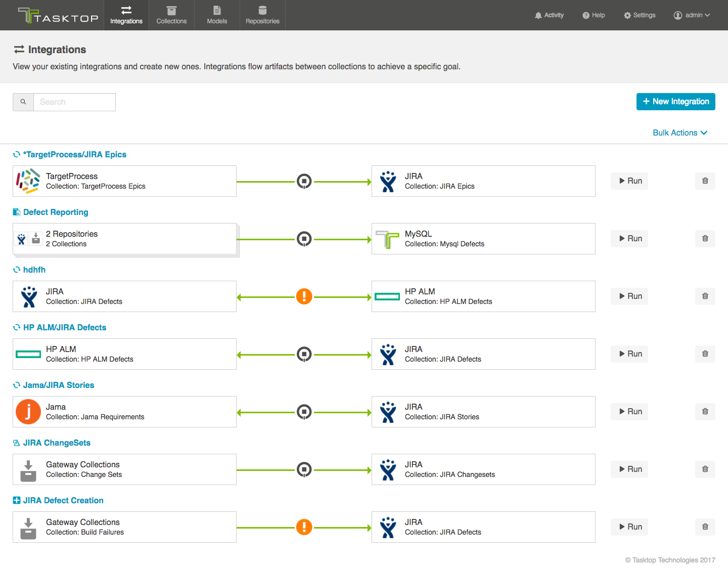Click the Gateway Collections icon for Change Sets

(28, 470)
